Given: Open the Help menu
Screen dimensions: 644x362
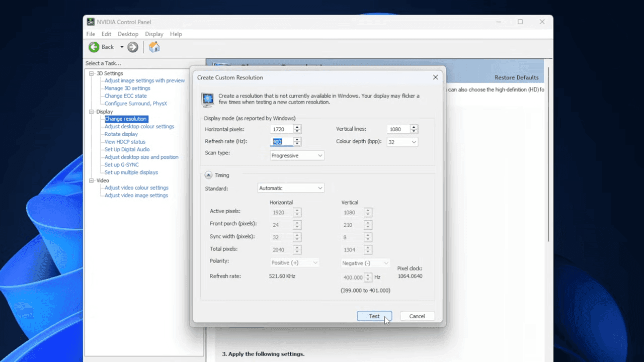Looking at the screenshot, I should click(176, 34).
